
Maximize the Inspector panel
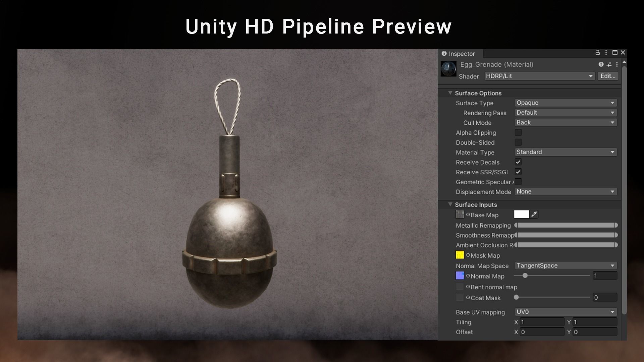tap(614, 53)
